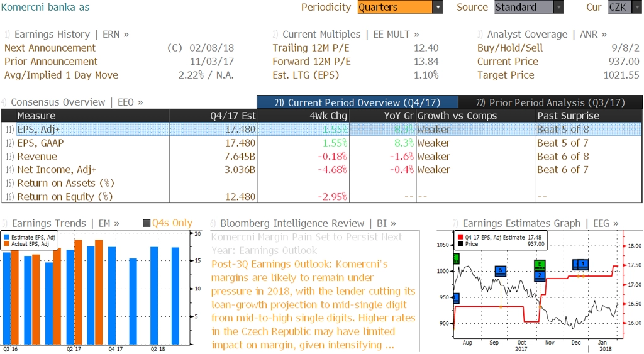This screenshot has width=644, height=354.
Task: Select the EPS, Adj+ row
Action: (x=321, y=130)
